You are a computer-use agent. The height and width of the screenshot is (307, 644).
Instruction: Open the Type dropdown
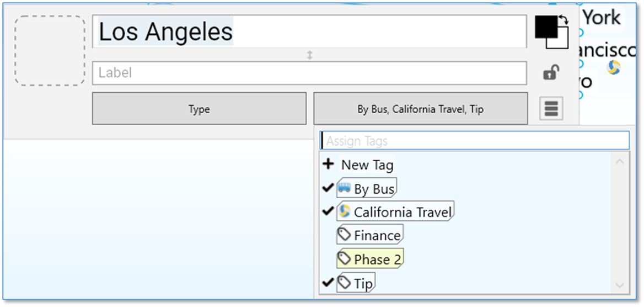pos(199,109)
